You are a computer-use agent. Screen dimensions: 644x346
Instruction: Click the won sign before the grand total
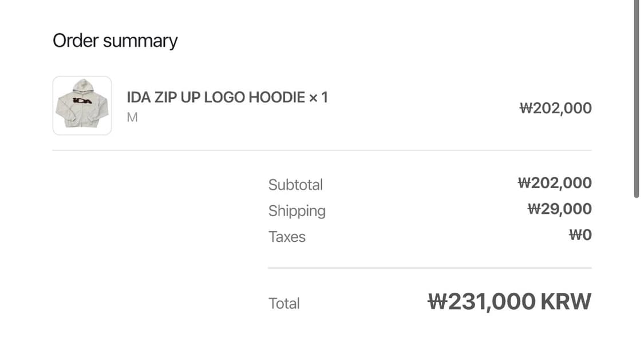[x=437, y=301]
